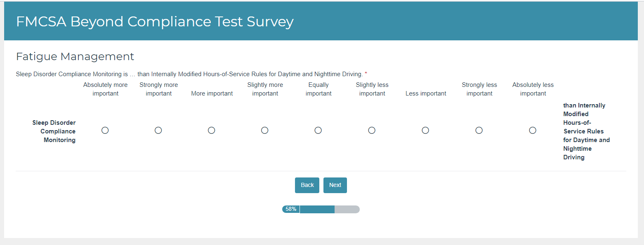Pick 'Strongly less important' radio circle
644x245 pixels.
[479, 130]
